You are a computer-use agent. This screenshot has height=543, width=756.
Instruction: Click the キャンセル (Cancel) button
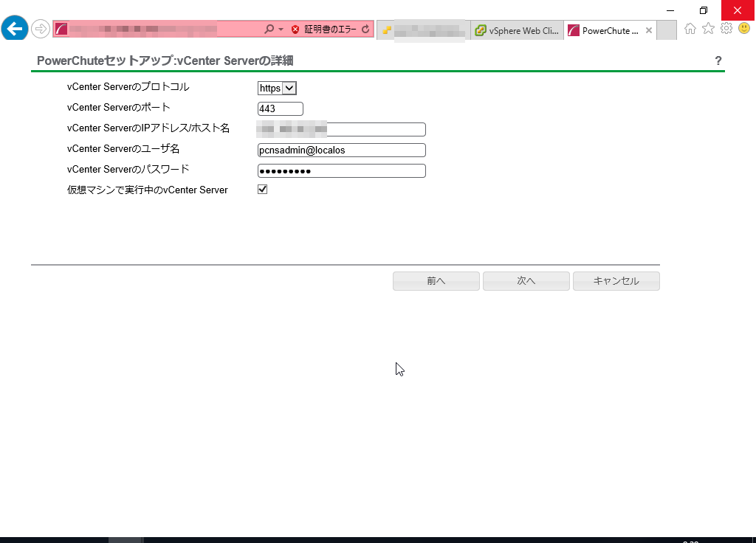coord(616,281)
